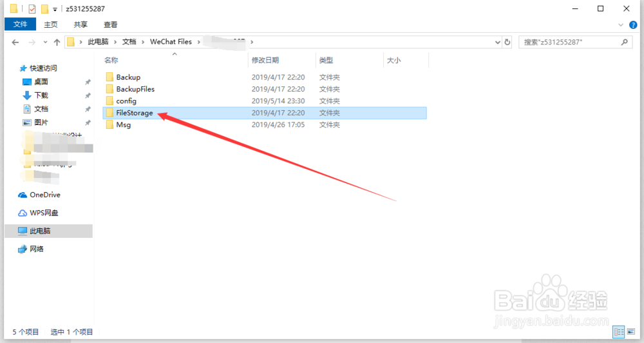This screenshot has height=343, width=644.
Task: Sort by 名称 column header
Action: click(111, 60)
